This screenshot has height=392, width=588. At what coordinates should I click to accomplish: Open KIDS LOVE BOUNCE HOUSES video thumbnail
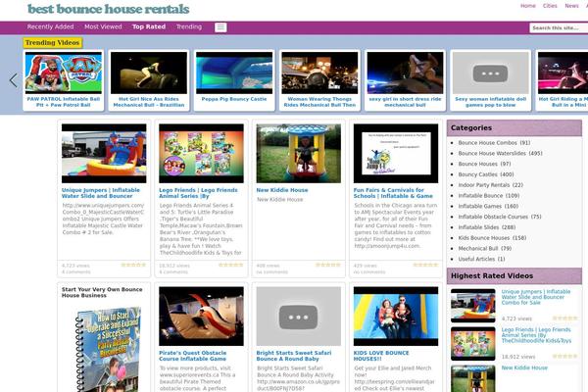click(x=396, y=317)
